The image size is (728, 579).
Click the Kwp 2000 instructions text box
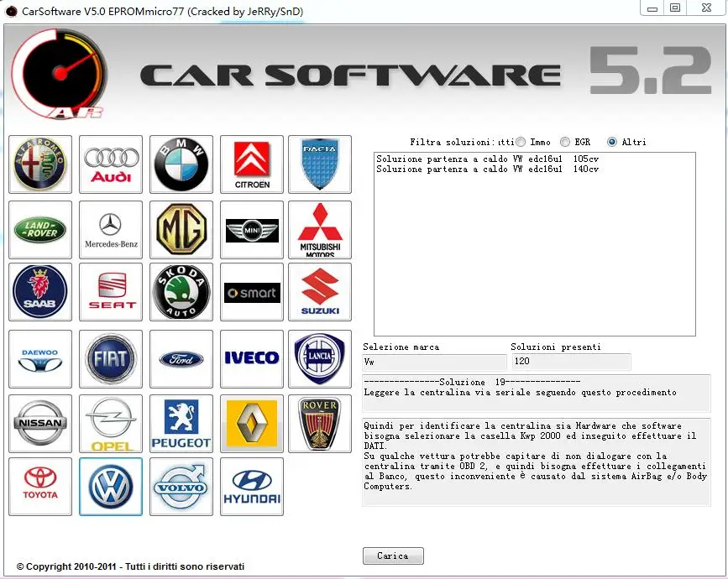pos(537,462)
